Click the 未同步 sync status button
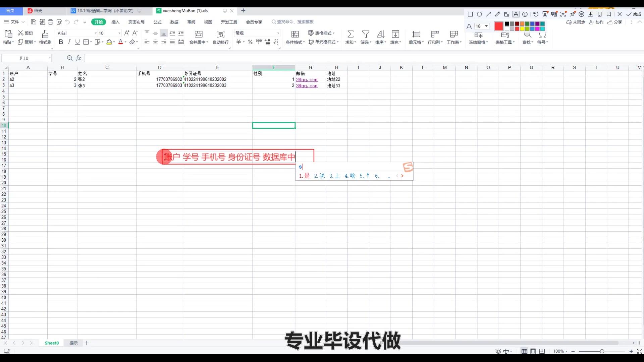The height and width of the screenshot is (362, 644). point(576,22)
